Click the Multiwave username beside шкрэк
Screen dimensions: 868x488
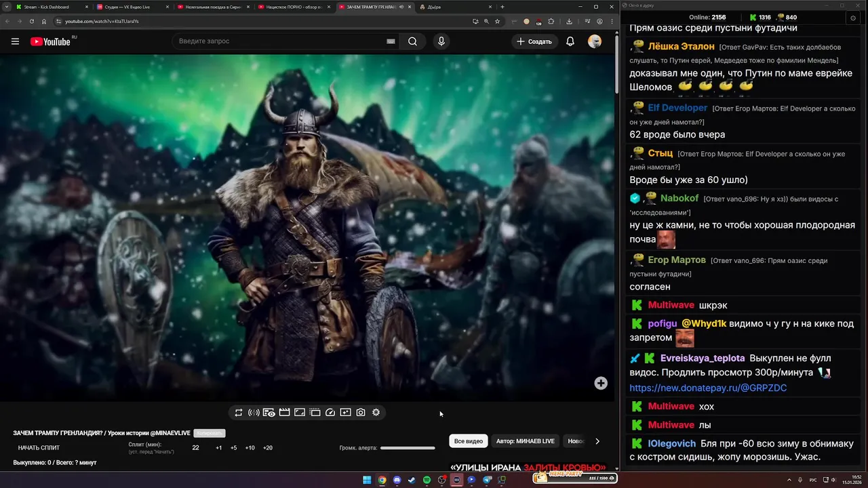pos(671,305)
